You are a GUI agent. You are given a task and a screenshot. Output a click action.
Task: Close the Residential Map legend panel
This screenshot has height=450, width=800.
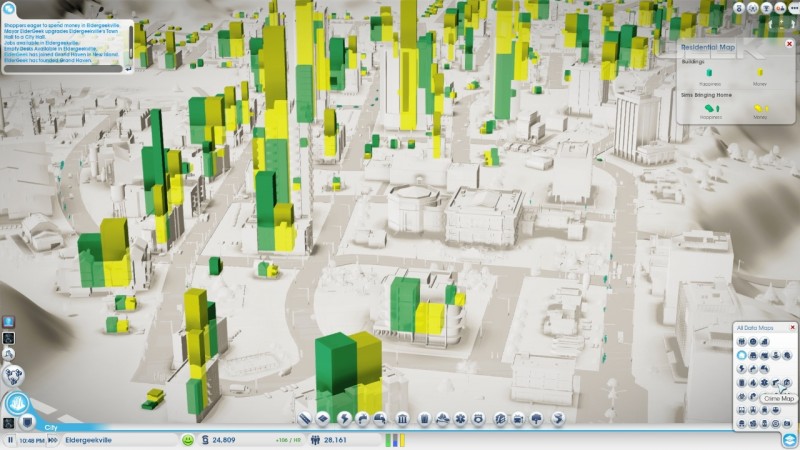tap(789, 44)
